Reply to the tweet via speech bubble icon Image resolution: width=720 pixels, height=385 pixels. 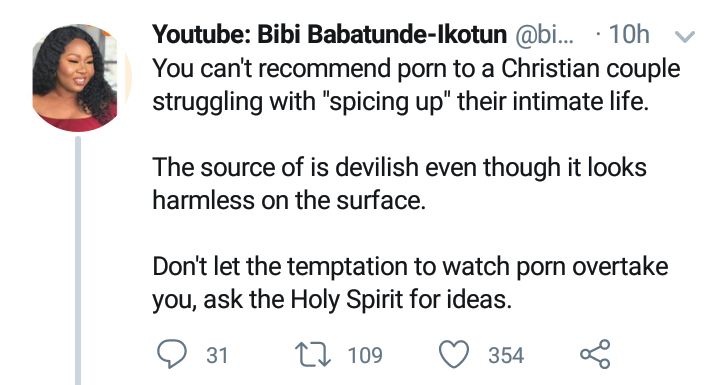pyautogui.click(x=172, y=354)
